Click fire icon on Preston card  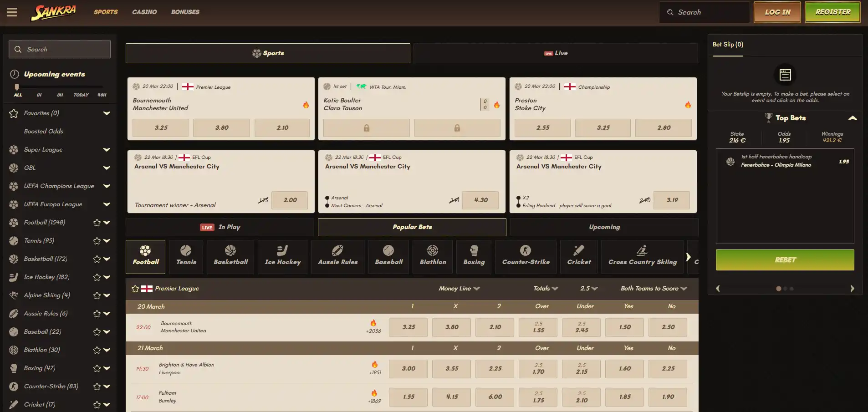[688, 105]
